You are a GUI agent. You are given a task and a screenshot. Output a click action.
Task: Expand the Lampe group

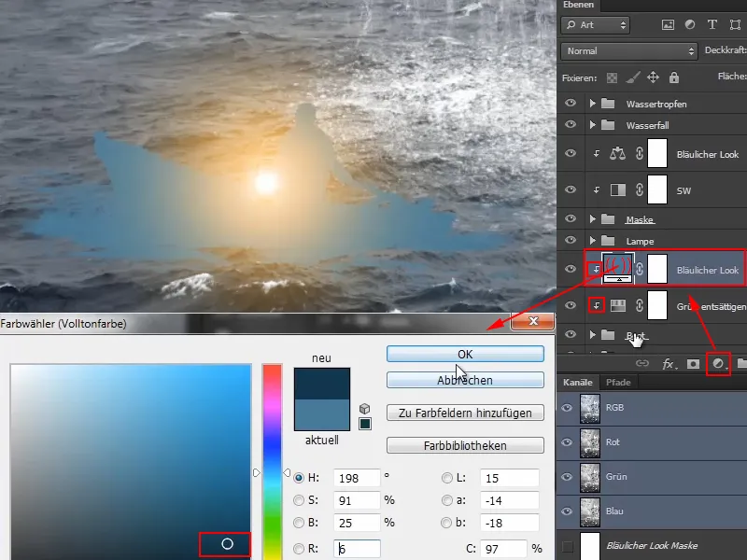tap(593, 241)
